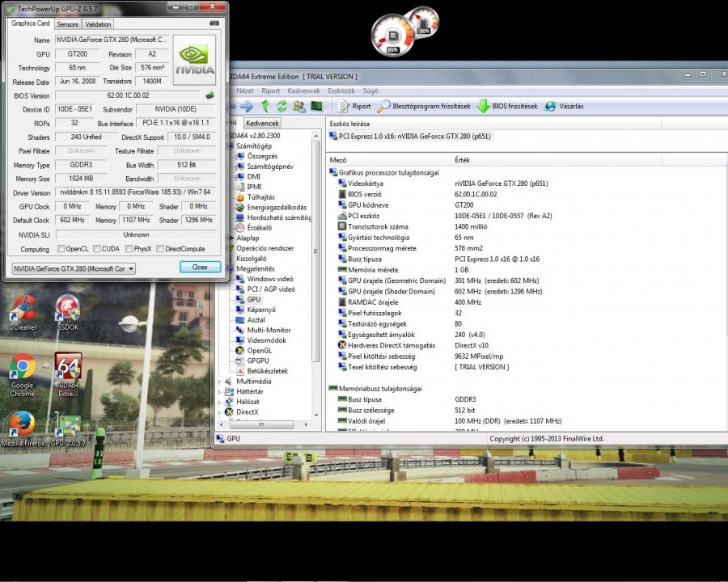Open AIDA64 Extreme desktop icon

coord(68,375)
